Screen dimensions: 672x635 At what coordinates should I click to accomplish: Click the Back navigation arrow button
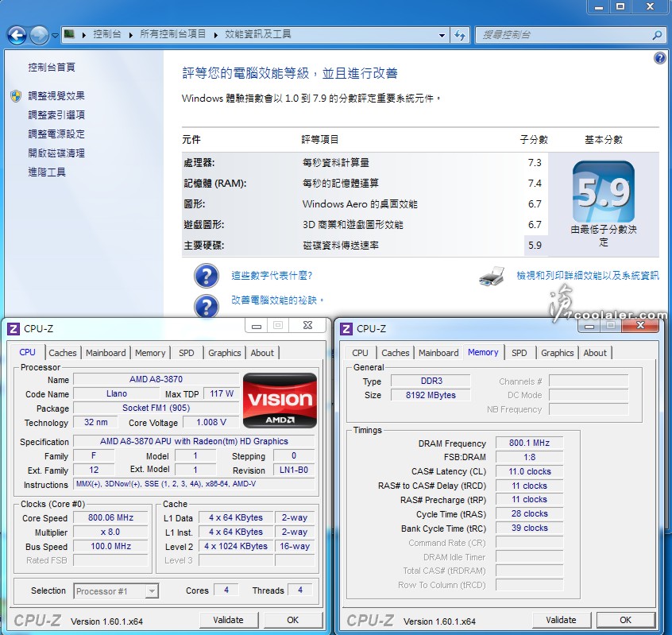(17, 35)
